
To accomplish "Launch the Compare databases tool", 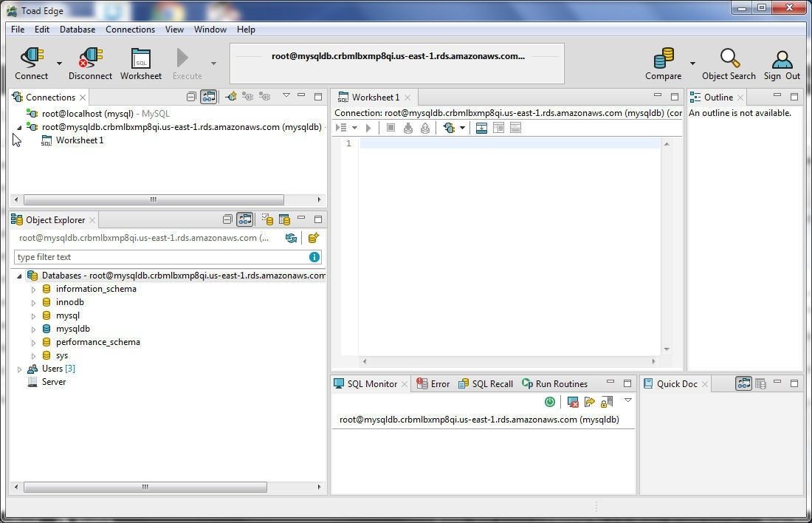I will click(x=663, y=64).
